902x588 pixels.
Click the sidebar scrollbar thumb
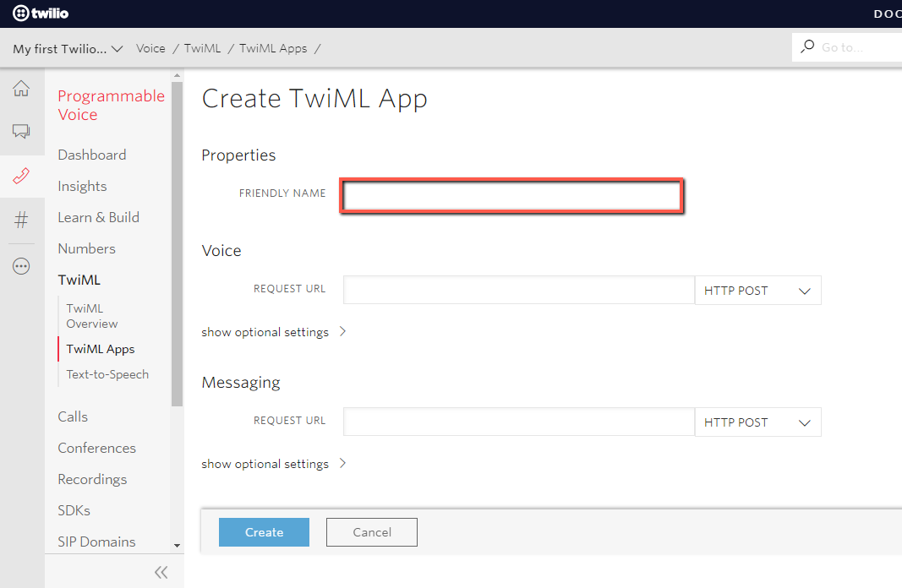(x=178, y=244)
